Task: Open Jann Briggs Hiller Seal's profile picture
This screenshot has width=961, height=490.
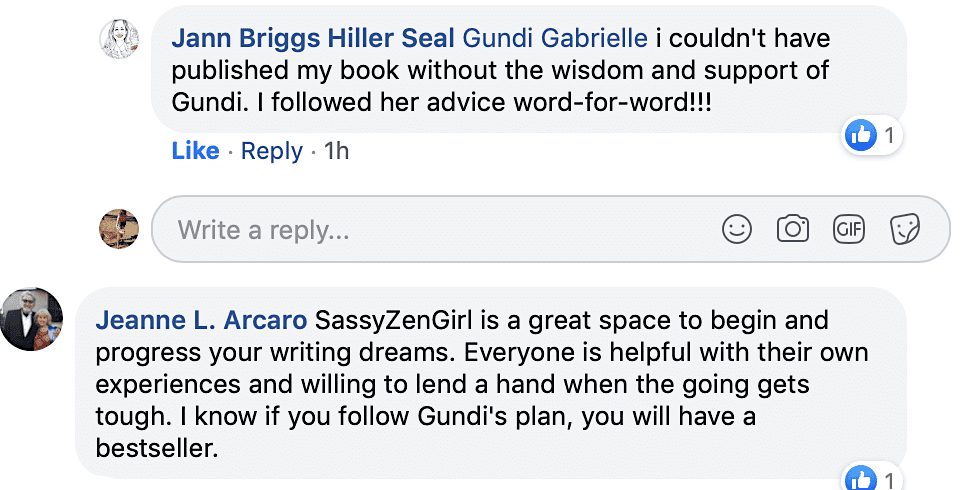Action: click(120, 39)
